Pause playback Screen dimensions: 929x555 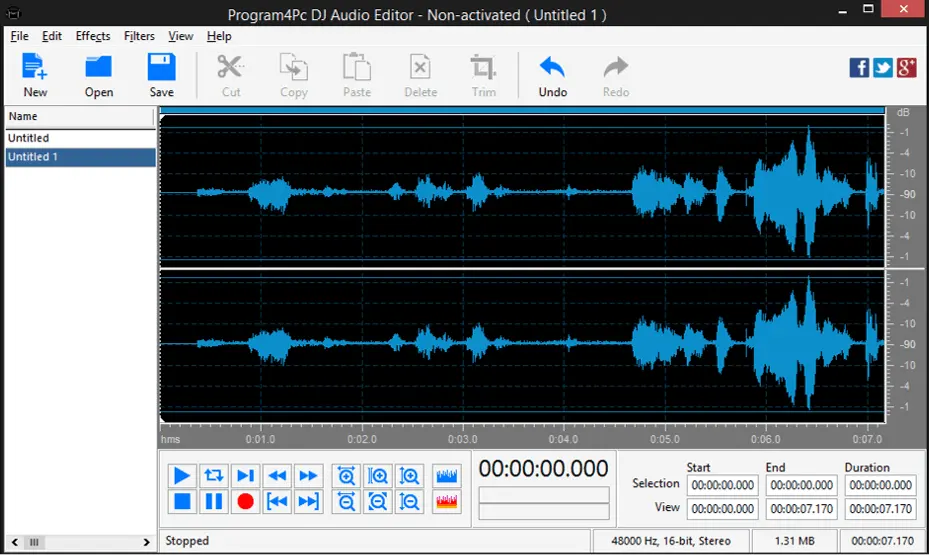pos(213,502)
